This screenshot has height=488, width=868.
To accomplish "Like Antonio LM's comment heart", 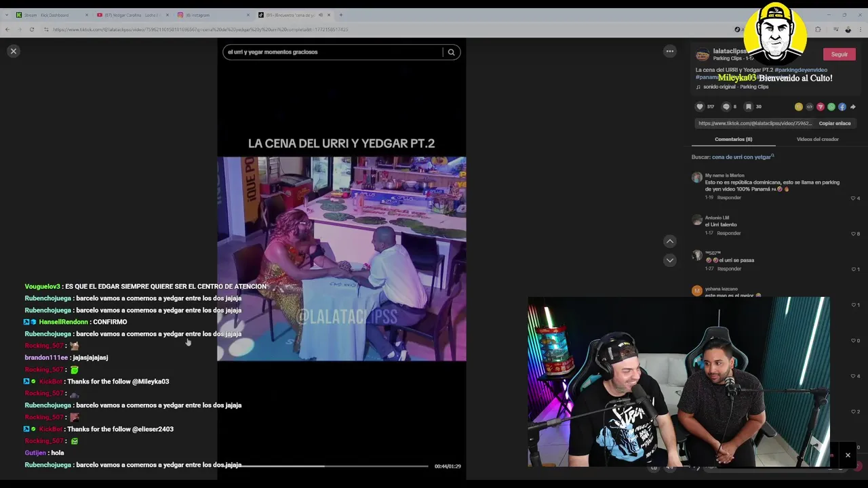I will click(x=853, y=234).
